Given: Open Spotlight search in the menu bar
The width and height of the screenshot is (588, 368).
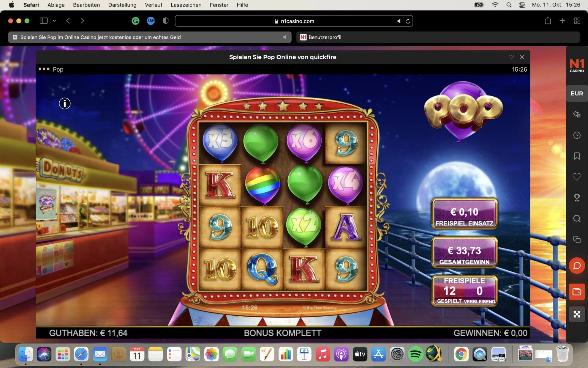Looking at the screenshot, I should [x=509, y=5].
